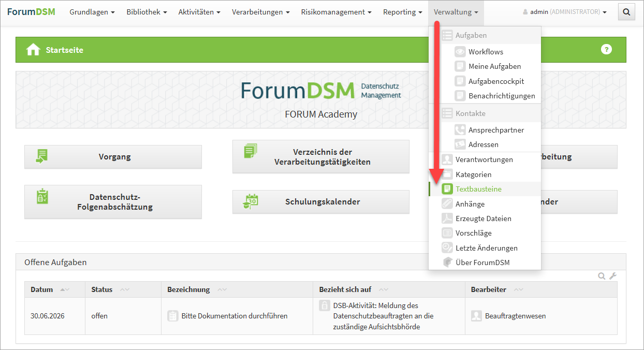Open the admin user dropdown

565,12
